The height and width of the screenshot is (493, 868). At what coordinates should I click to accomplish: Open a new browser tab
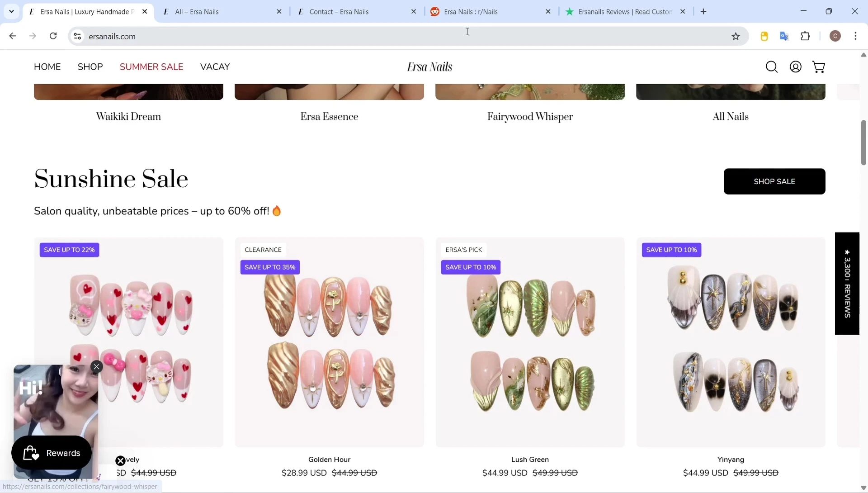(x=703, y=12)
